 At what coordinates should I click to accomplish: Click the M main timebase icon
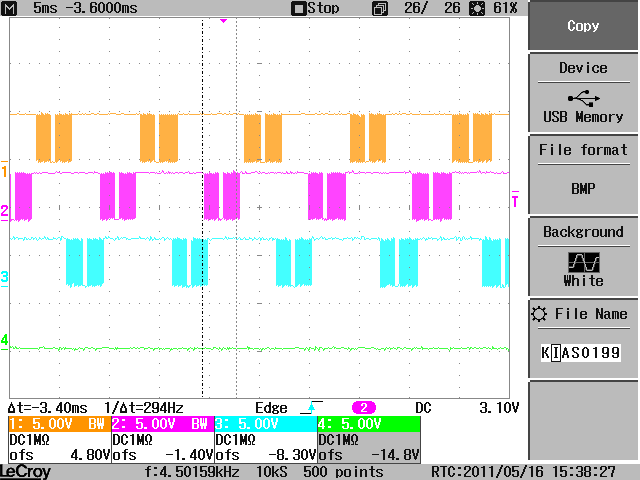pyautogui.click(x=9, y=8)
